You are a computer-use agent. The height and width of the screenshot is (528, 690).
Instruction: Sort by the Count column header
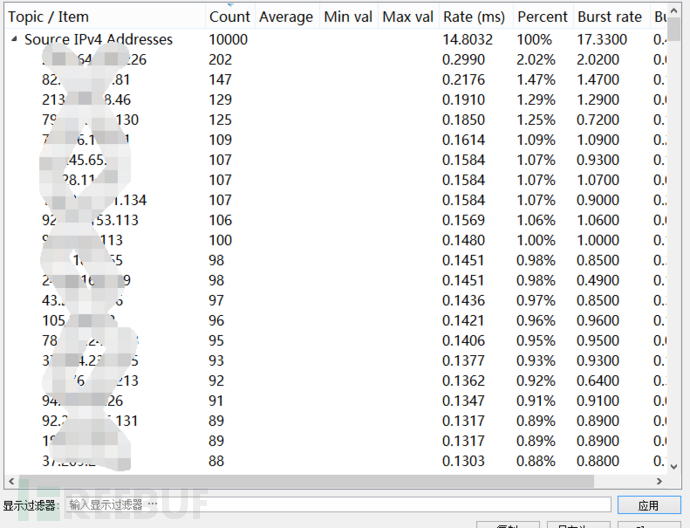pos(230,17)
